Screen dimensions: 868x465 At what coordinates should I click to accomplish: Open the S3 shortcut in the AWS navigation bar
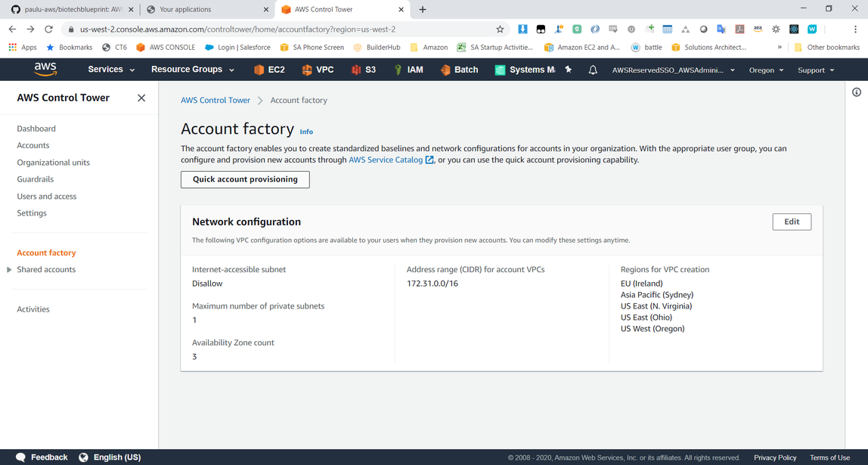click(x=363, y=70)
